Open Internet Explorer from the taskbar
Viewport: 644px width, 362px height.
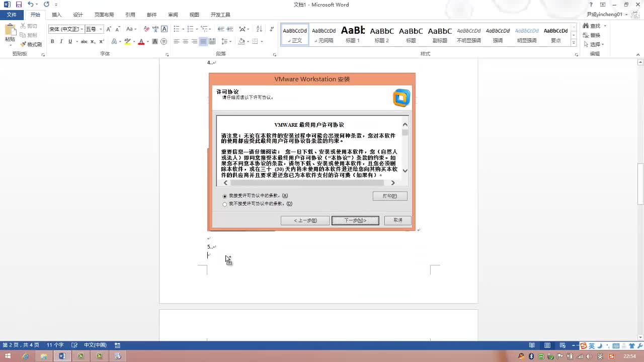(25, 356)
